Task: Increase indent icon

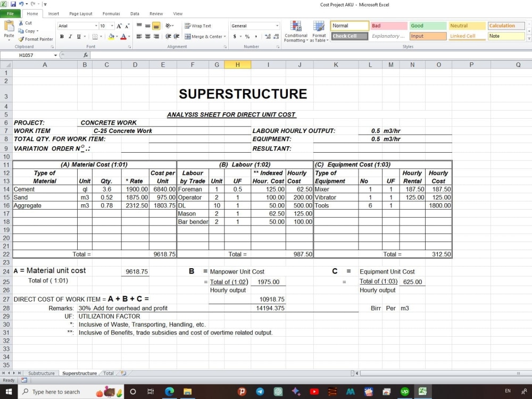Action: [177, 36]
